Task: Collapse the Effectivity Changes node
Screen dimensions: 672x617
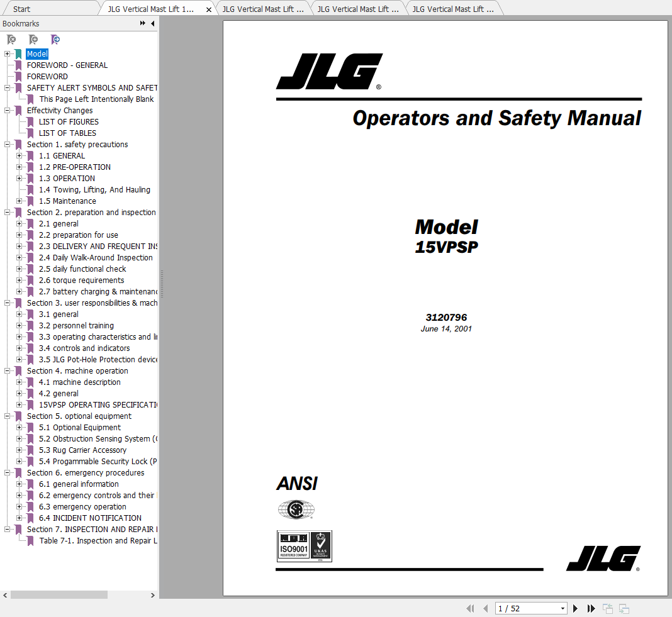Action: point(8,111)
